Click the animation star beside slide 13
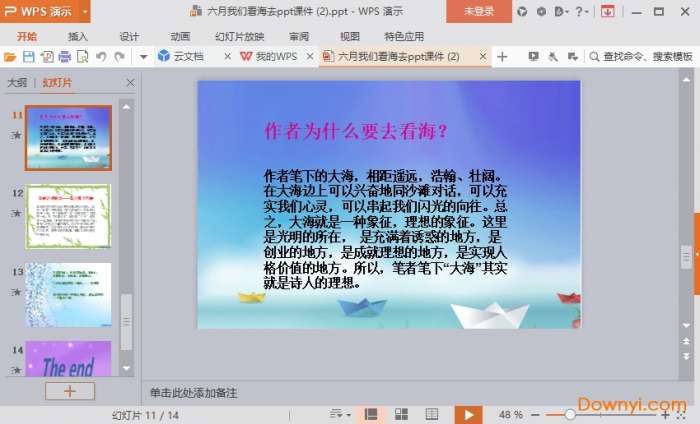 [x=16, y=292]
